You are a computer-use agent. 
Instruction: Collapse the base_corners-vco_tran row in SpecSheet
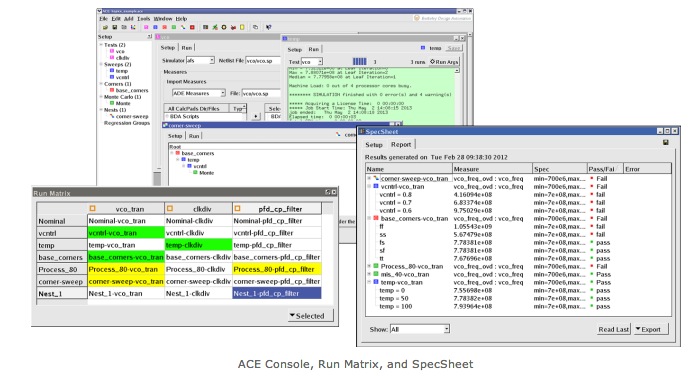coord(369,218)
